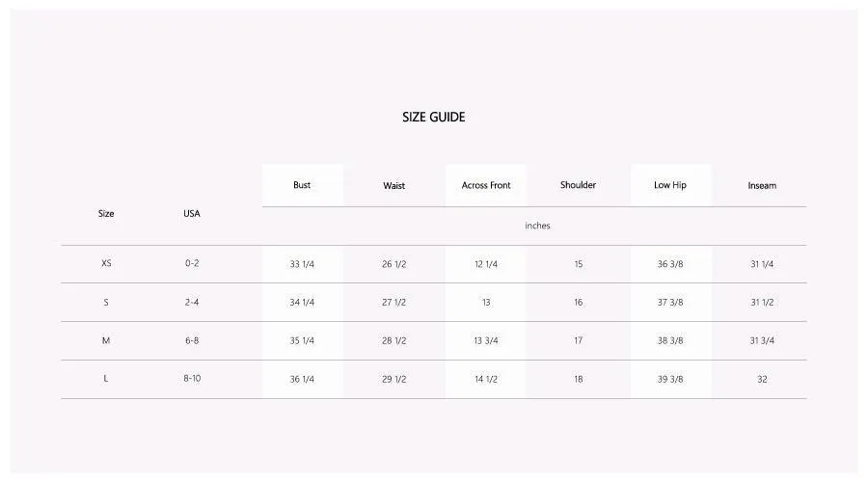The image size is (868, 482).
Task: Click the 0-2 USA size cell
Action: (192, 263)
